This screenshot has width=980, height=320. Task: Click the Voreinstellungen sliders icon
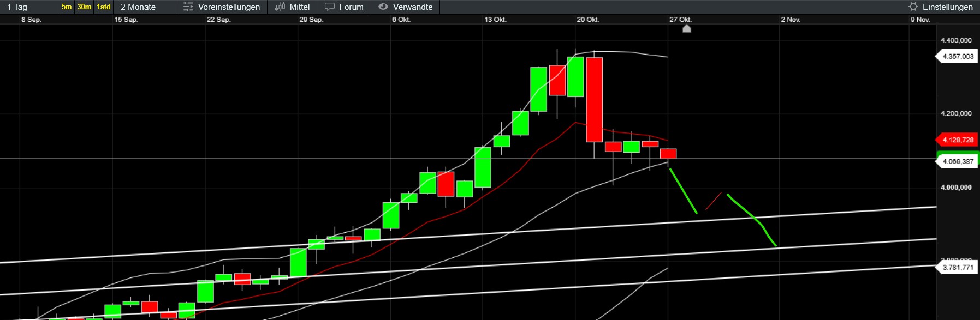pos(188,7)
